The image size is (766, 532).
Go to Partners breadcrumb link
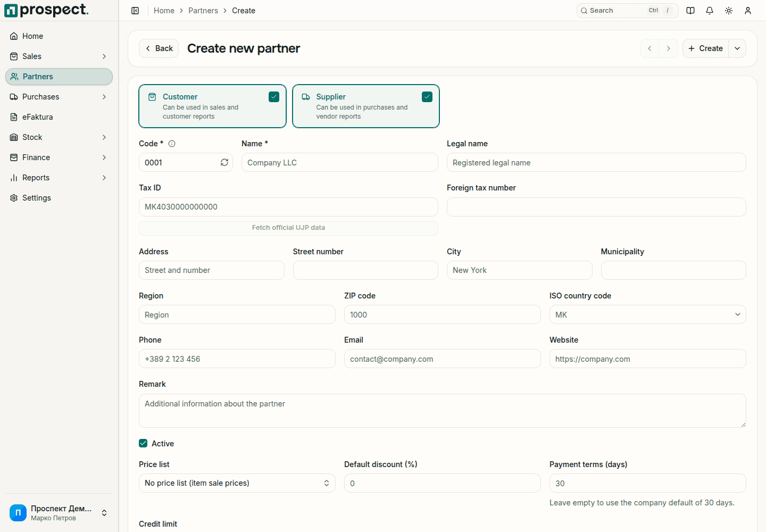[x=203, y=11]
